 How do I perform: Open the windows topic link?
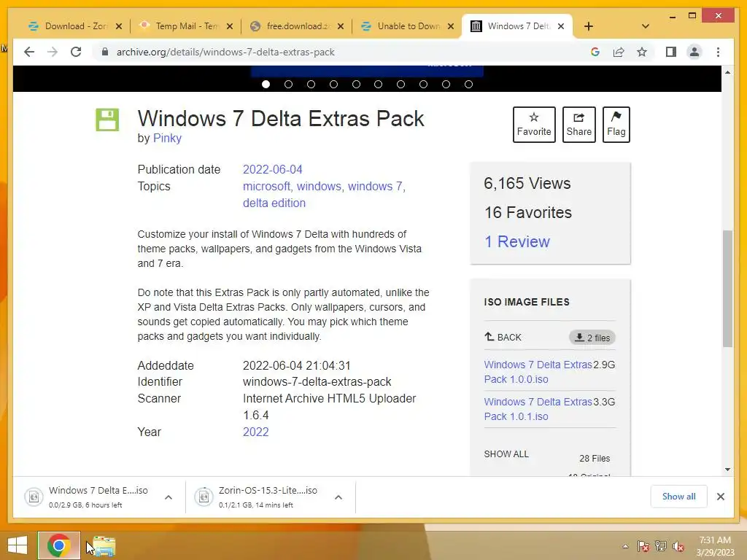[319, 186]
